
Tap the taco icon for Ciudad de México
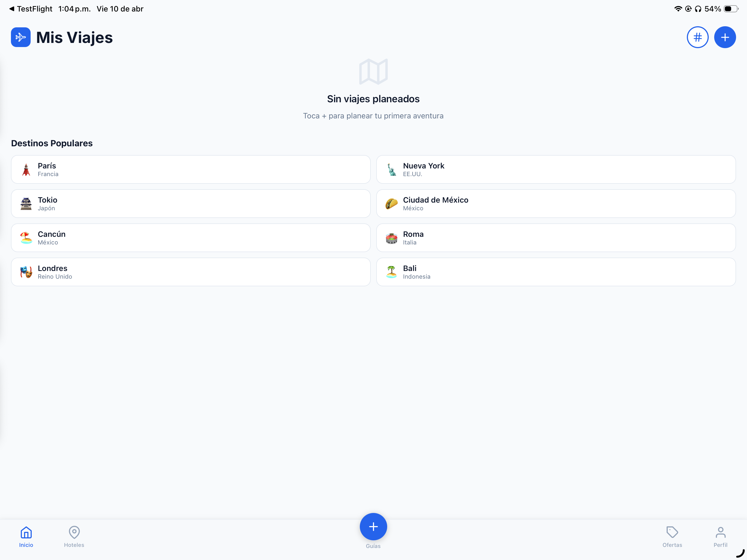pos(391,204)
